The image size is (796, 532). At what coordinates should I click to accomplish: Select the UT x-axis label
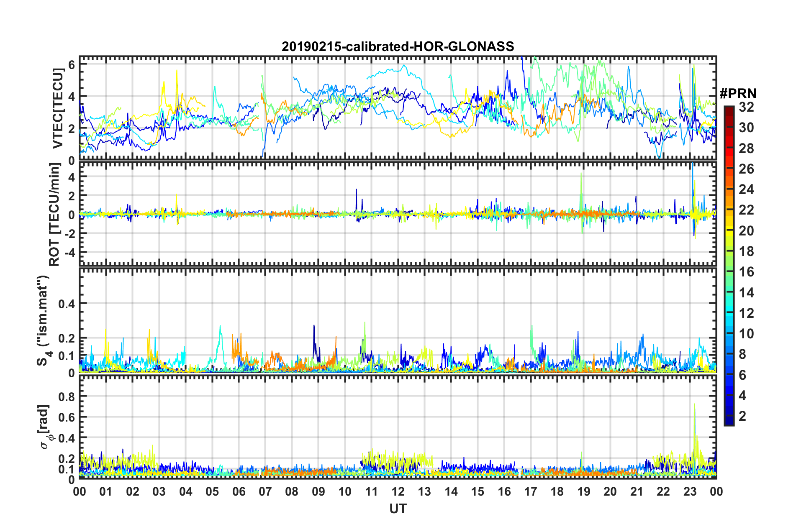click(x=398, y=509)
